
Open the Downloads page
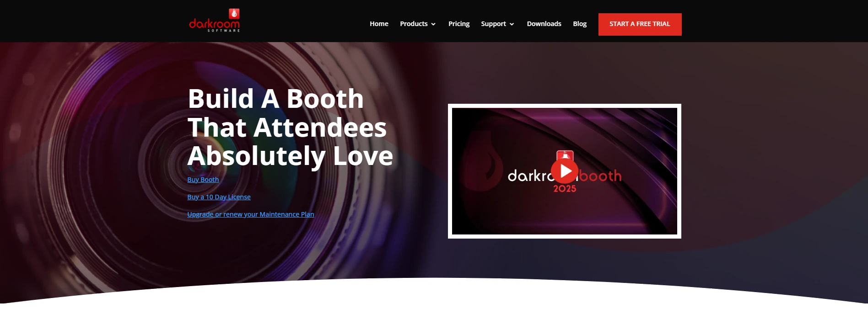pos(544,24)
